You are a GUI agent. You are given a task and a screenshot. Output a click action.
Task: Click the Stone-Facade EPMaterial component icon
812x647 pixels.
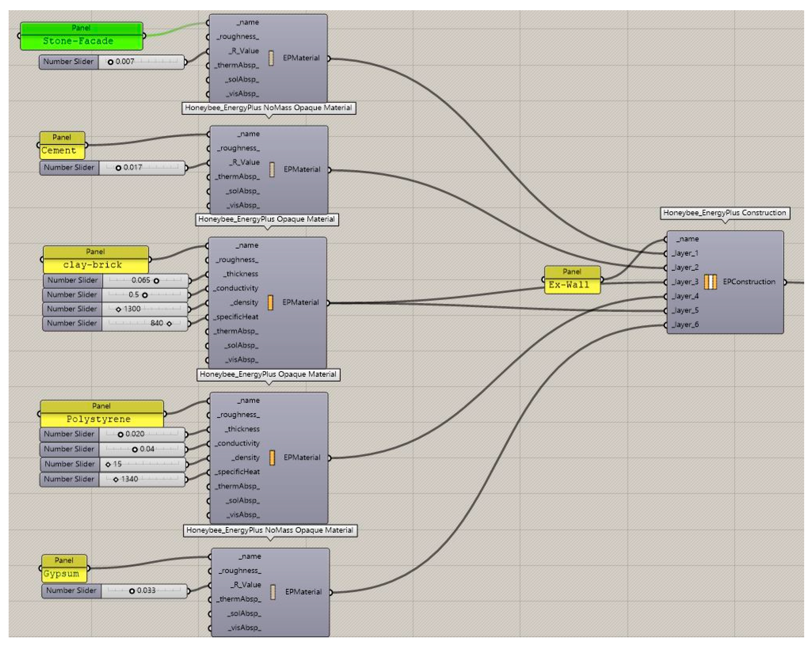pos(271,58)
